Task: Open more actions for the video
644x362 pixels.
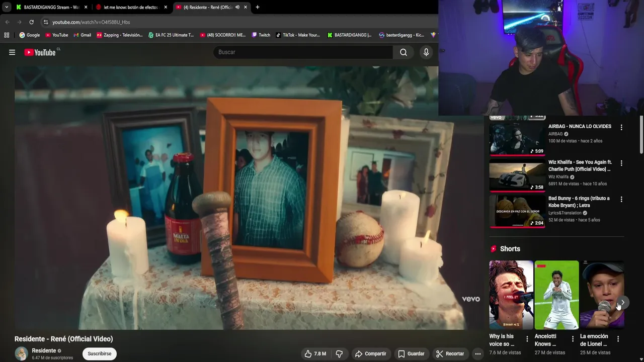Action: pos(478,353)
